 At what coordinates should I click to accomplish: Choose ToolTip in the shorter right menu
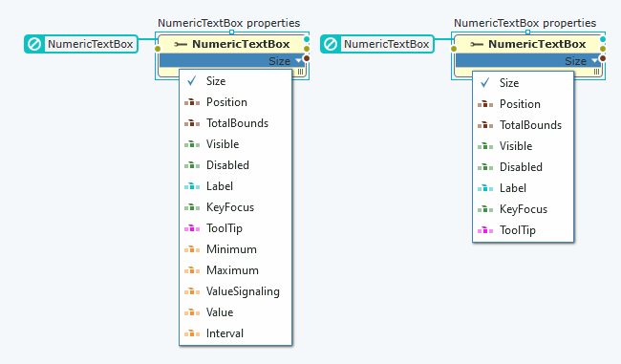click(524, 229)
